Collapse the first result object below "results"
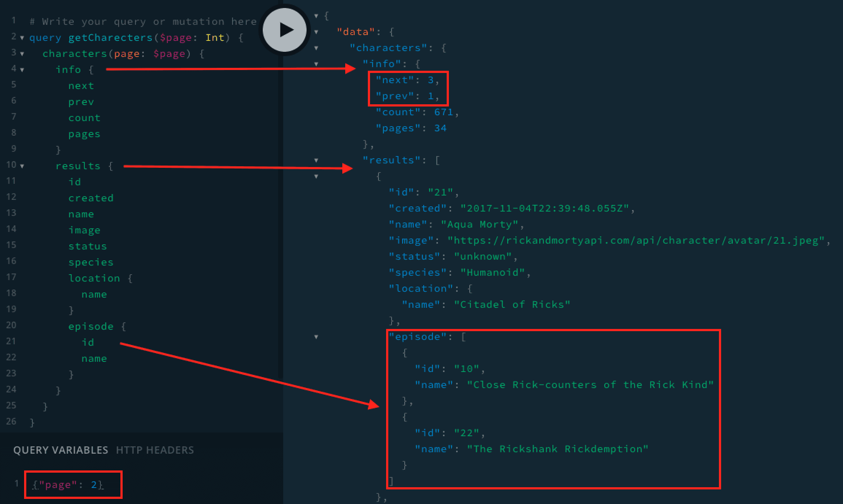The image size is (843, 504). [316, 177]
